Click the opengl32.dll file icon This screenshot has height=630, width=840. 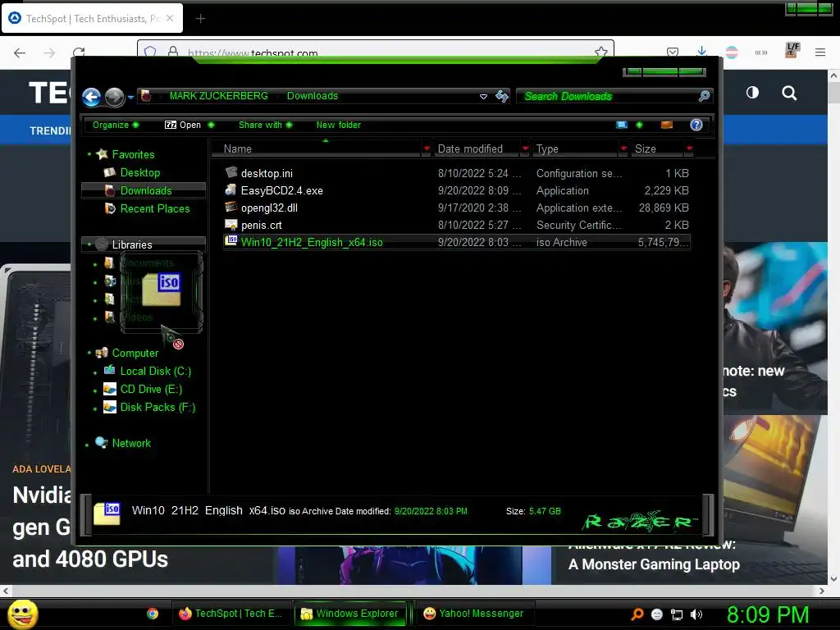[231, 207]
